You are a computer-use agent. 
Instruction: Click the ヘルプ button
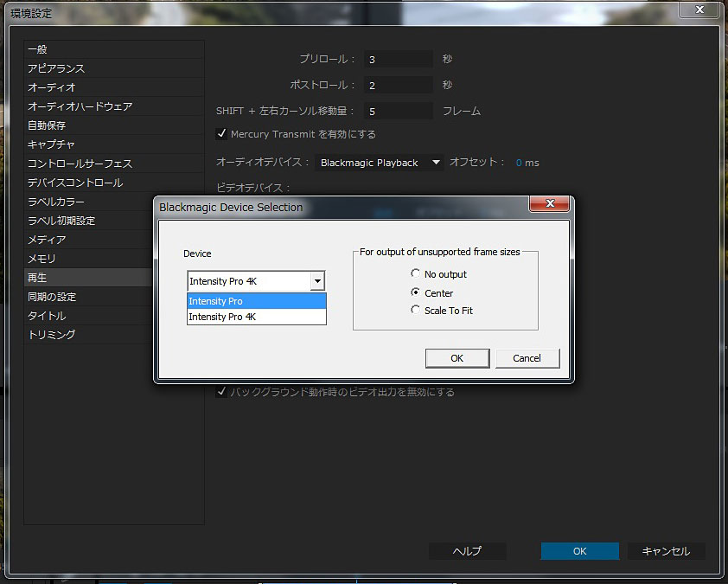pyautogui.click(x=468, y=551)
